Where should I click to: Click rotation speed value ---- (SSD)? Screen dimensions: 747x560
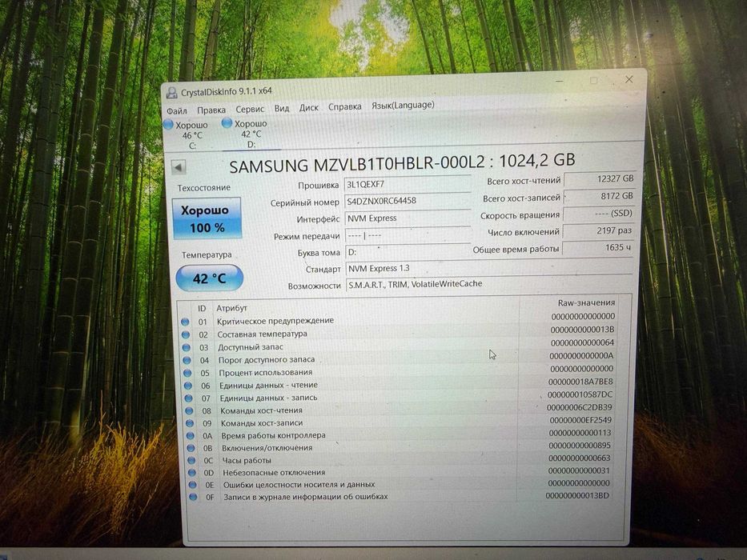pos(599,214)
